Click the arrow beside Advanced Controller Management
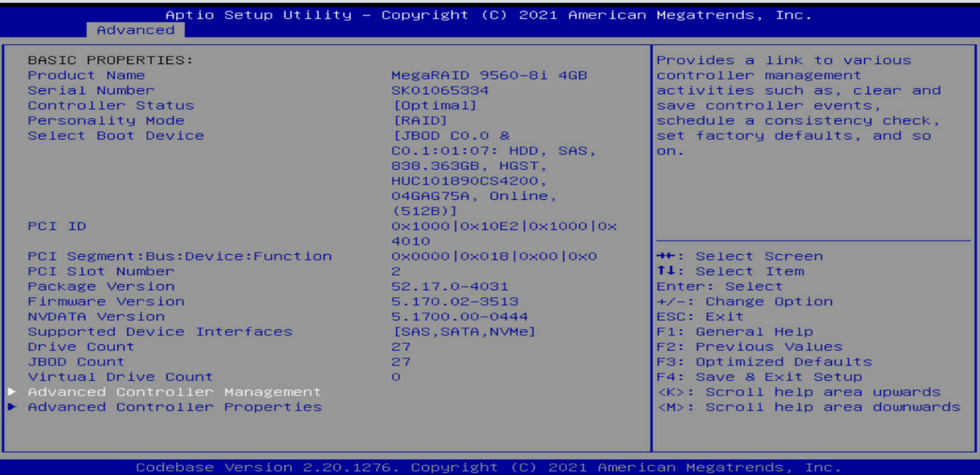Screen dimensions: 980x475 tap(12, 392)
